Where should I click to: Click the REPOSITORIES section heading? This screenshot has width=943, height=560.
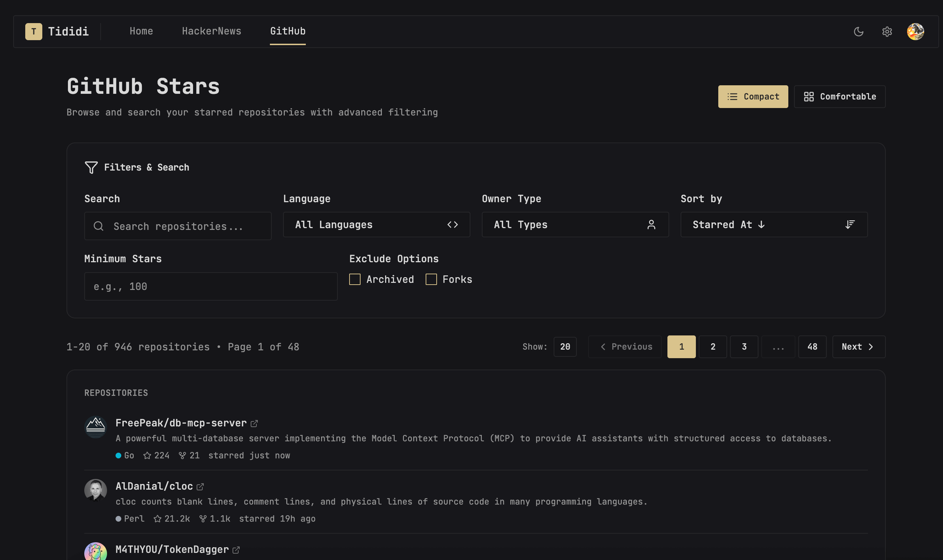coord(116,393)
